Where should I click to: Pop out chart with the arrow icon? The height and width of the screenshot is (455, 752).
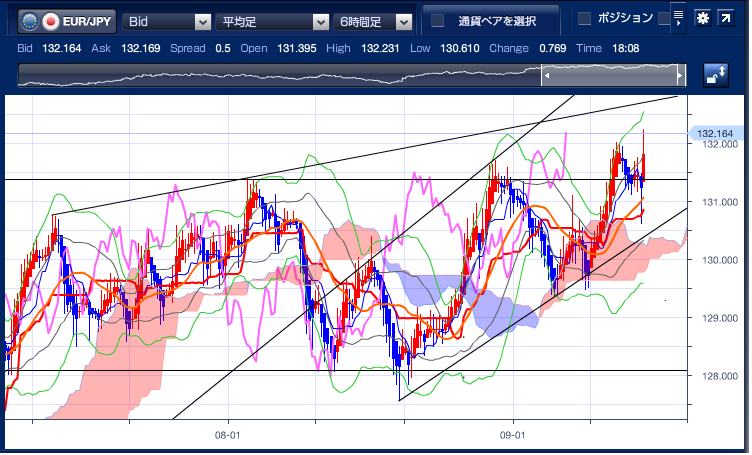tap(726, 19)
